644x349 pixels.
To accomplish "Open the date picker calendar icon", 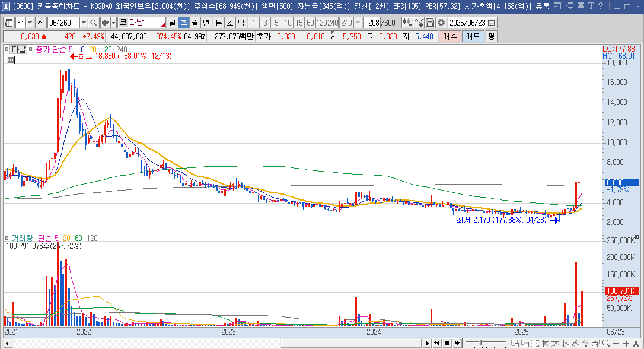I will click(491, 23).
